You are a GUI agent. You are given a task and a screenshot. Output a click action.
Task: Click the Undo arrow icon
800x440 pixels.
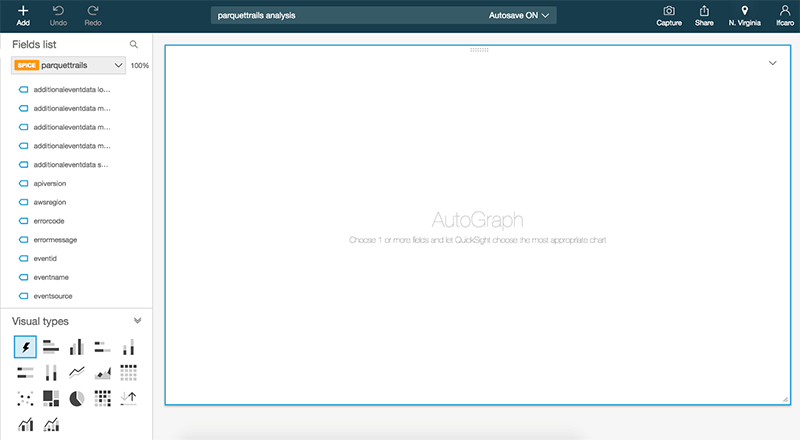click(x=58, y=11)
